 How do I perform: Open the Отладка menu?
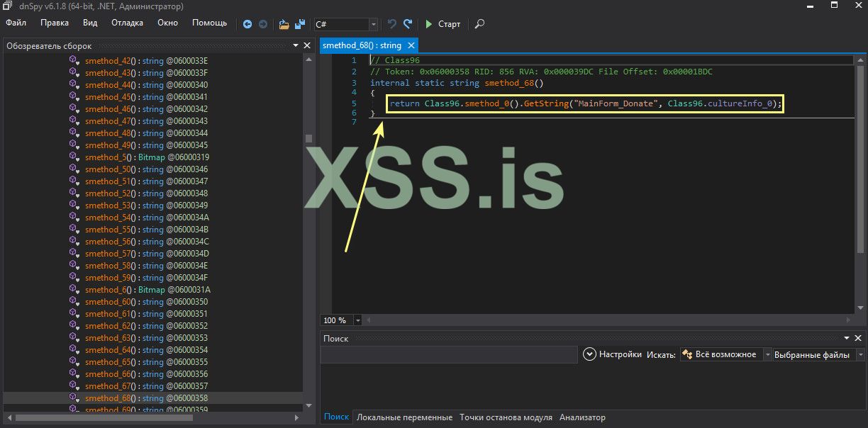(x=127, y=23)
